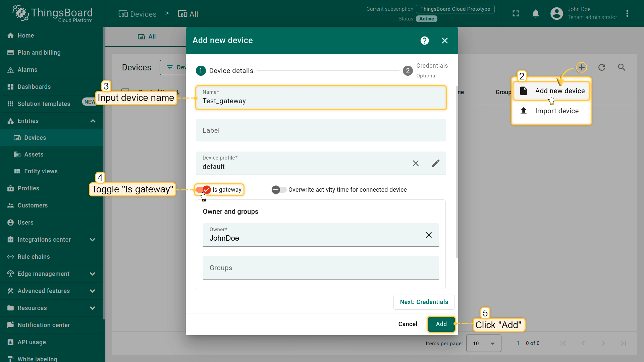Image resolution: width=644 pixels, height=362 pixels.
Task: Click the search magnifier icon
Action: click(622, 67)
